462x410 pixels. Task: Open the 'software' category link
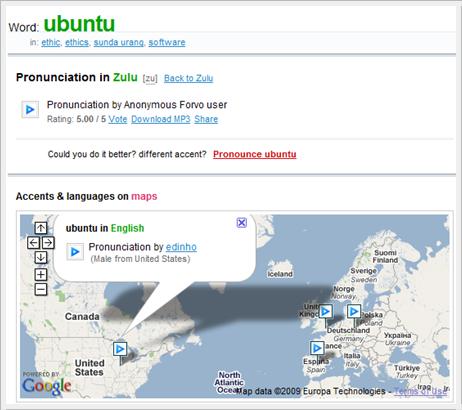[167, 42]
